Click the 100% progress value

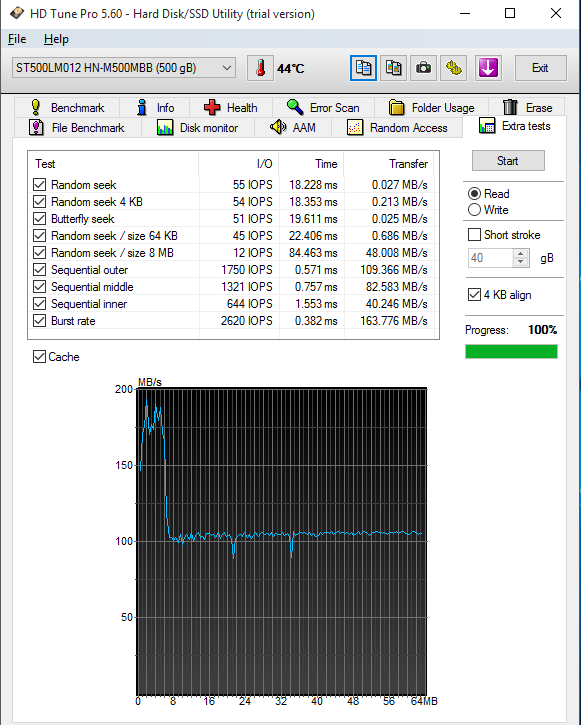coord(543,330)
